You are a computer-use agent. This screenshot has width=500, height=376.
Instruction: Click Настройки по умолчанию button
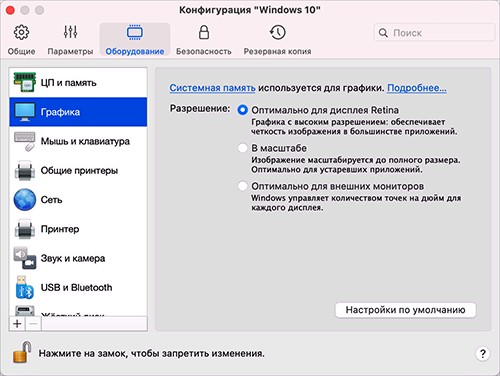[x=405, y=310]
